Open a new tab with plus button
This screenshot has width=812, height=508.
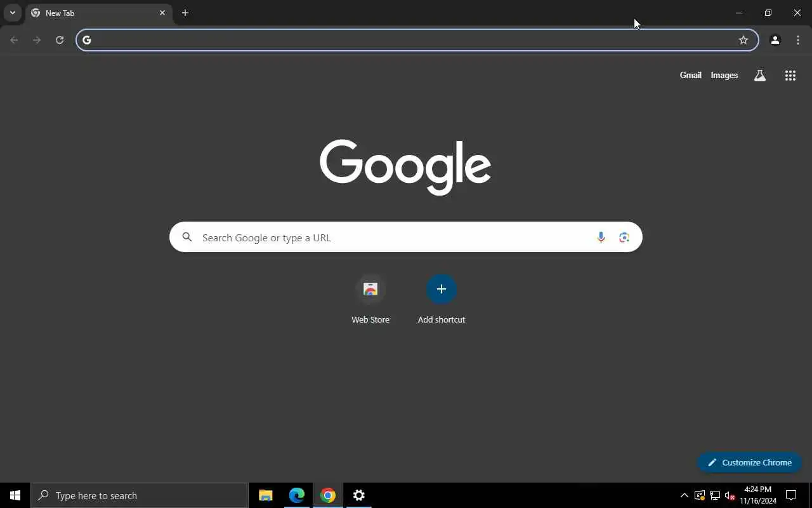pos(185,13)
